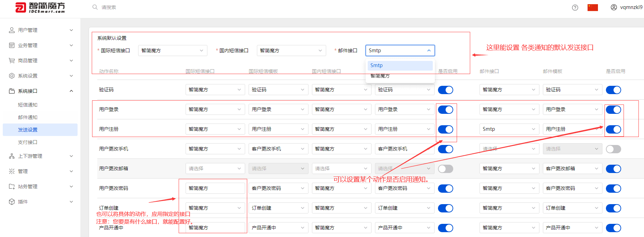This screenshot has height=237, width=644.
Task: Open 用户注册 email interface Smtp dropdown
Action: click(x=509, y=129)
